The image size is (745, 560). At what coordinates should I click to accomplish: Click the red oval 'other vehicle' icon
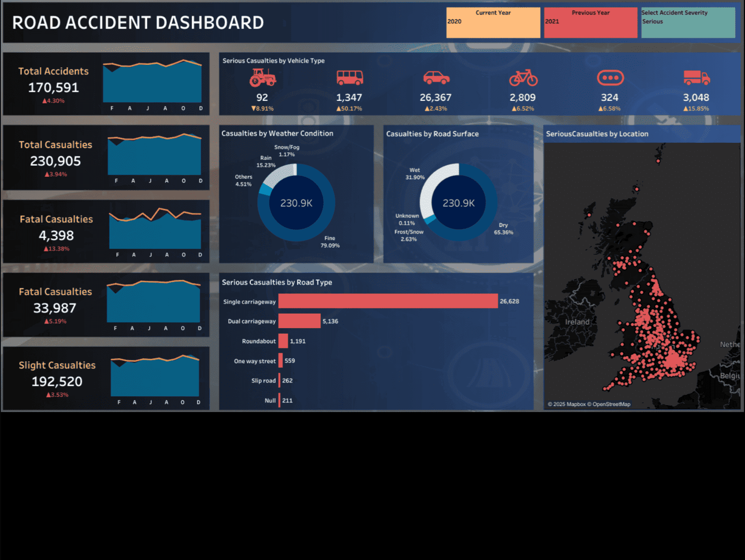pyautogui.click(x=610, y=78)
